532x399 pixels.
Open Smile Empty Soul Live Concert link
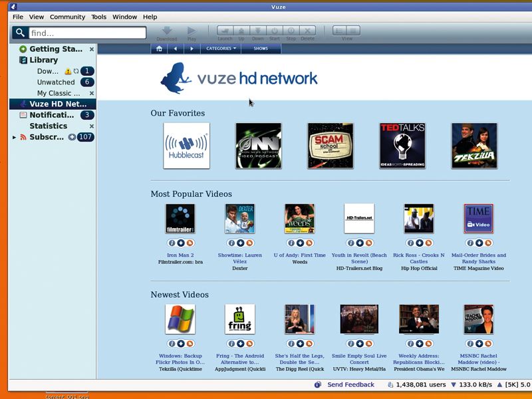coord(359,359)
